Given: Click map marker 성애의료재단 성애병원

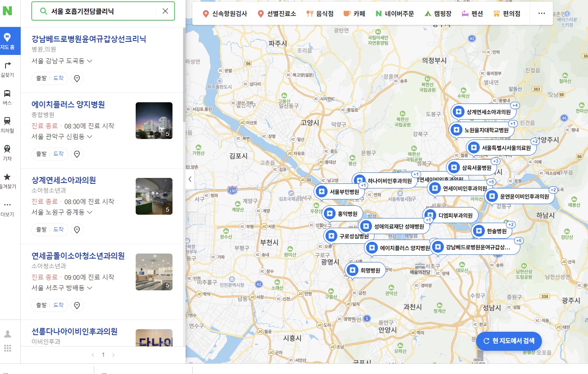Looking at the screenshot, I should click(x=394, y=227).
